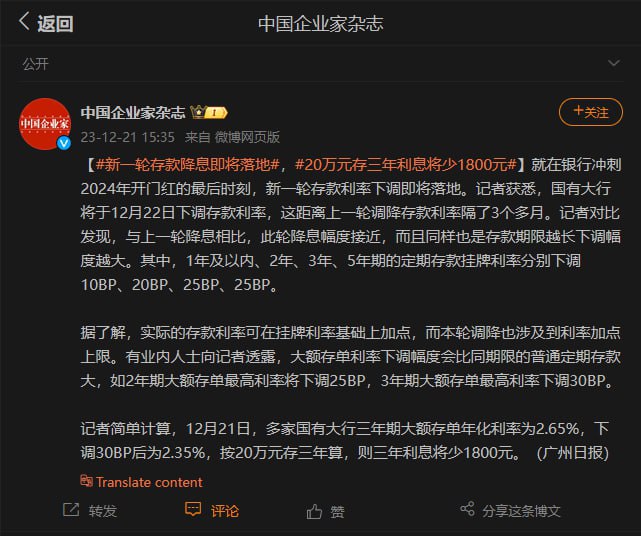Expand the chevron dropdown on 公开 row
Viewport: 641px width, 536px height.
[613, 63]
